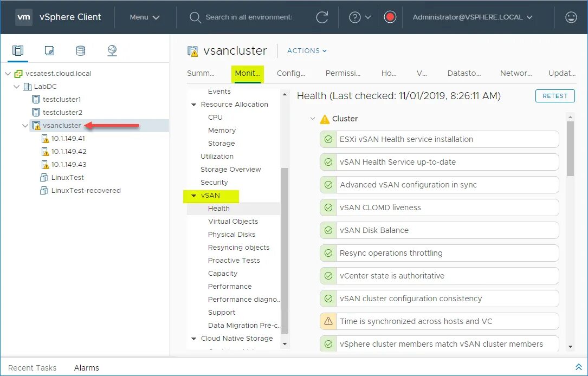Expand the Cloud Native Storage section
588x376 pixels.
(x=193, y=338)
